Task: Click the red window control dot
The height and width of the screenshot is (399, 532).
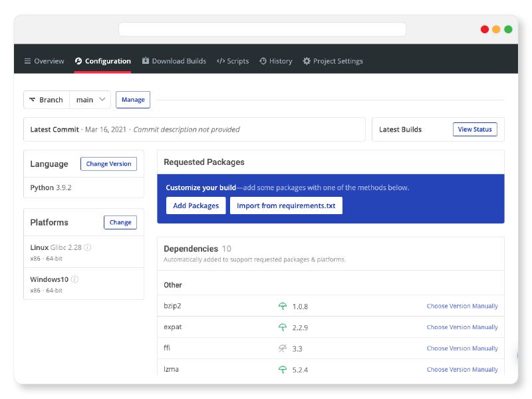Action: pos(485,29)
